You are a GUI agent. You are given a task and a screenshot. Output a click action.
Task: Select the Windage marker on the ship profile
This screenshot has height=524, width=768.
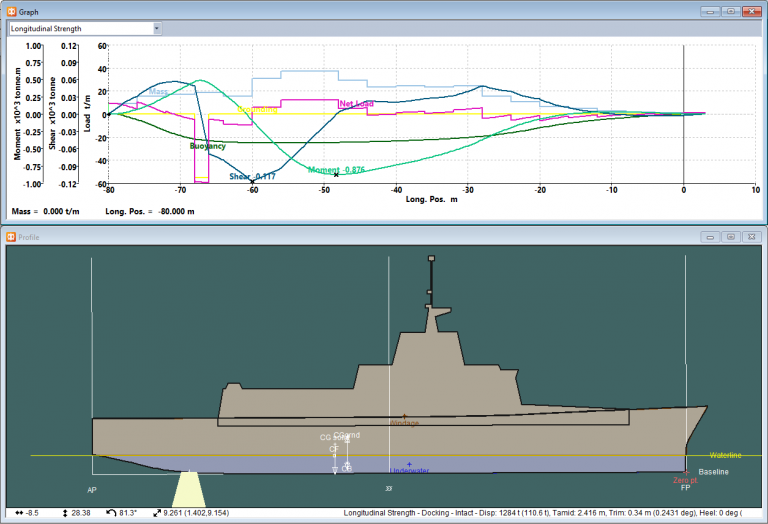404,417
